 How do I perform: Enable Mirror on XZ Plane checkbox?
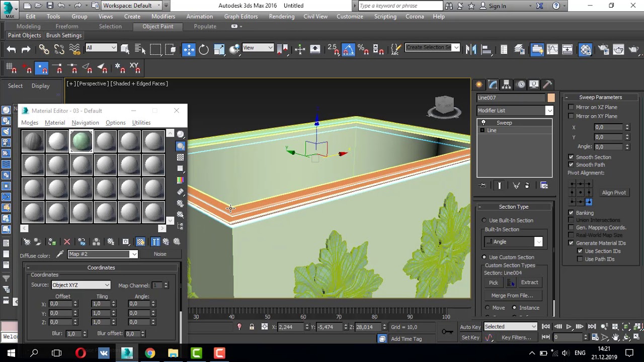tap(571, 107)
